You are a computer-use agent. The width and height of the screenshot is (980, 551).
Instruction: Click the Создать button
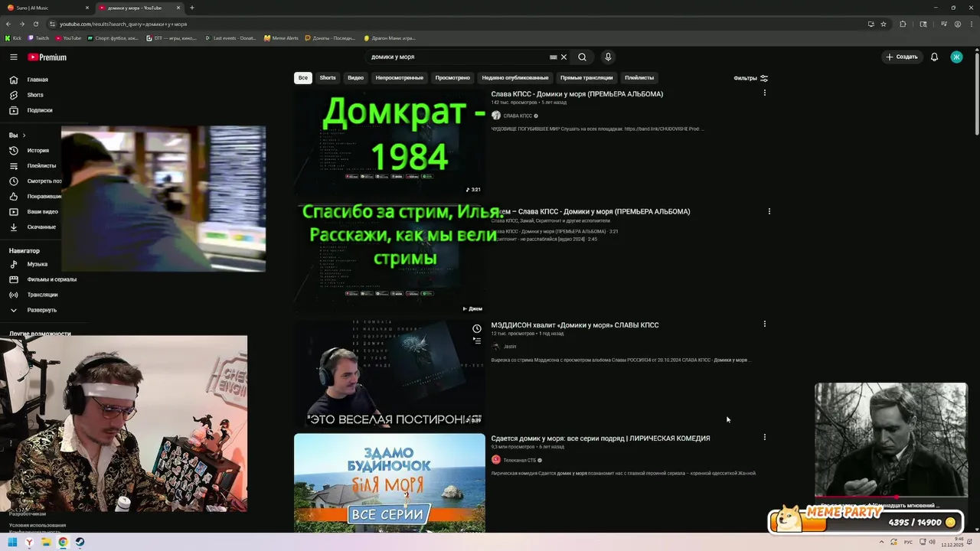(x=901, y=57)
